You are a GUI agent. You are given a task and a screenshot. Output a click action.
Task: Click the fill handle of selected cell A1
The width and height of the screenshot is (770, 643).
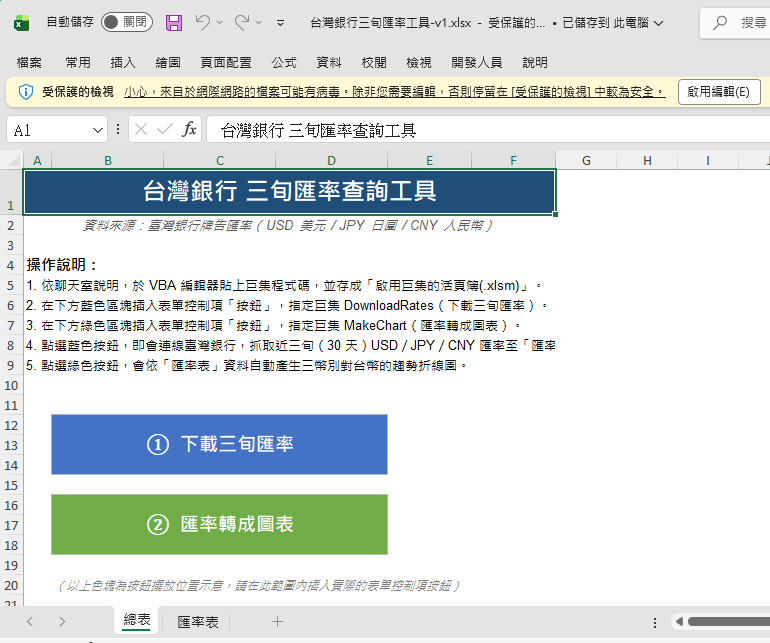(555, 214)
